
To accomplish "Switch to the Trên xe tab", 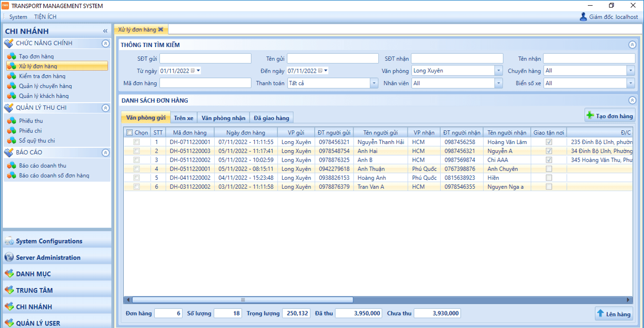I will (x=183, y=117).
